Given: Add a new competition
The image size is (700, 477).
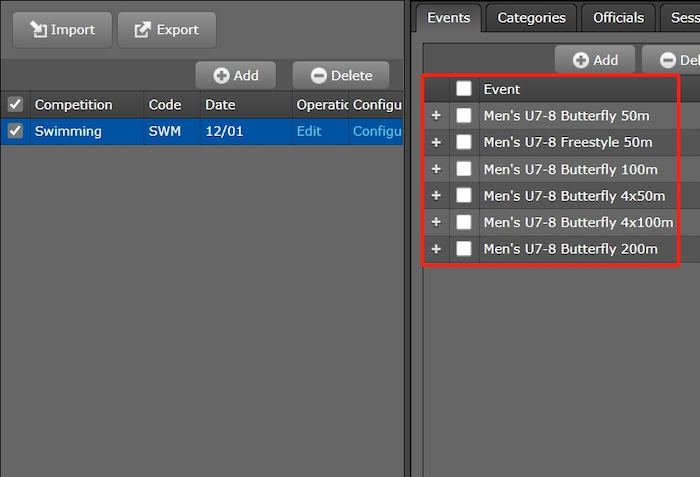Looking at the screenshot, I should (x=236, y=75).
